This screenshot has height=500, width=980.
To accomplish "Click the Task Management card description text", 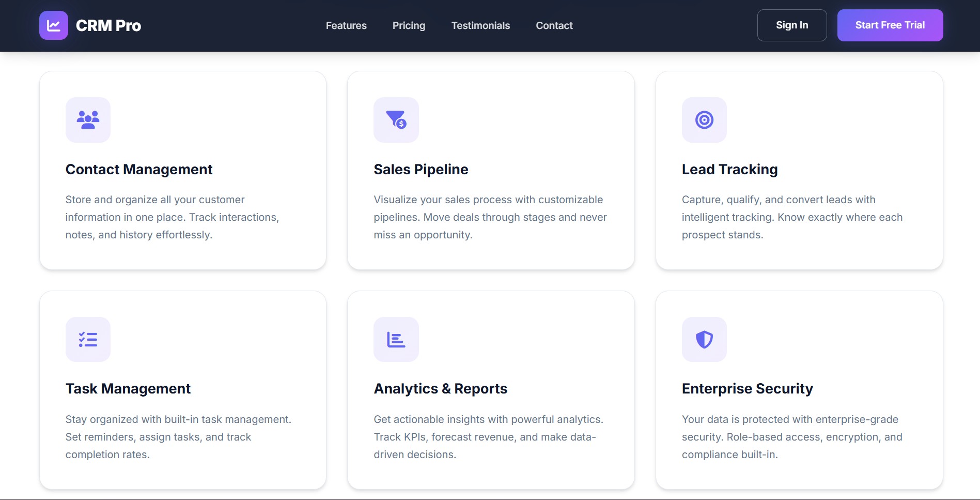I will 178,437.
